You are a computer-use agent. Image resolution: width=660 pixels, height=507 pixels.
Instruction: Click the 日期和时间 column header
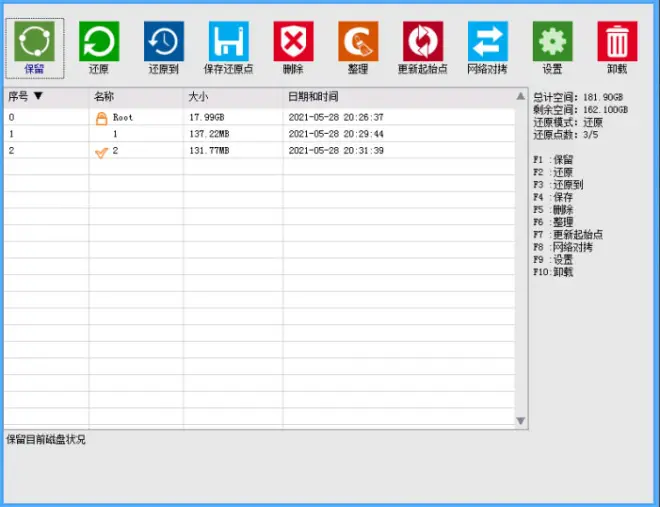pos(313,97)
